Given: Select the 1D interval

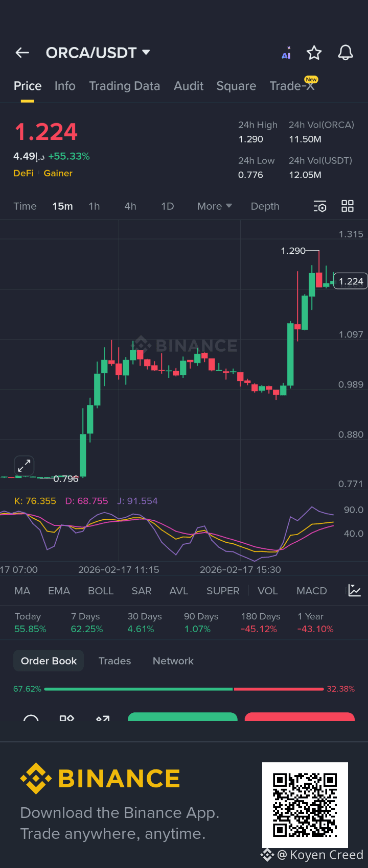Looking at the screenshot, I should [x=168, y=206].
